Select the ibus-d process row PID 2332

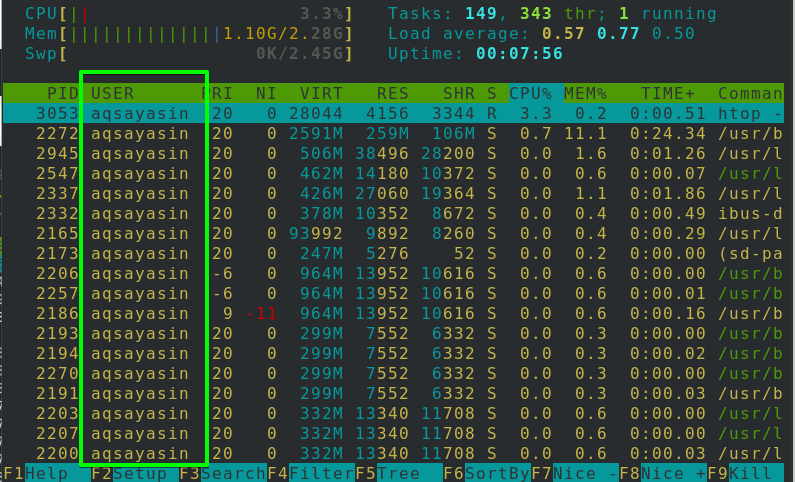click(400, 213)
